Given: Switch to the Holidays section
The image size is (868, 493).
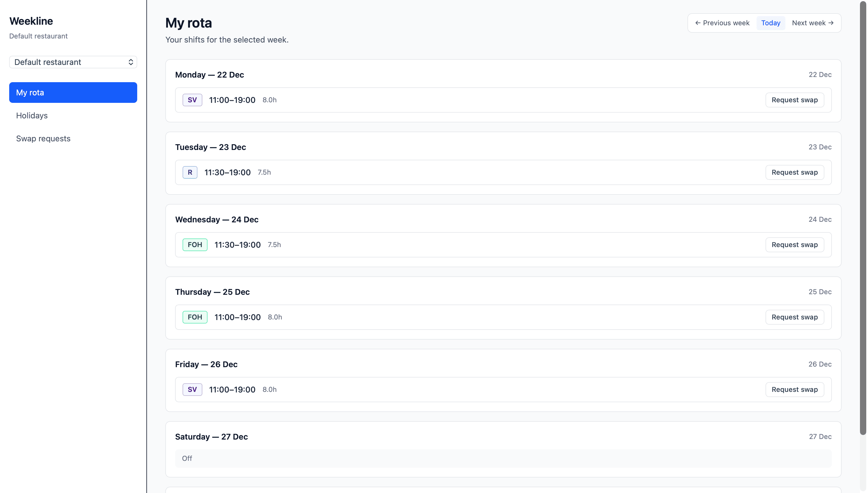Looking at the screenshot, I should pyautogui.click(x=32, y=115).
